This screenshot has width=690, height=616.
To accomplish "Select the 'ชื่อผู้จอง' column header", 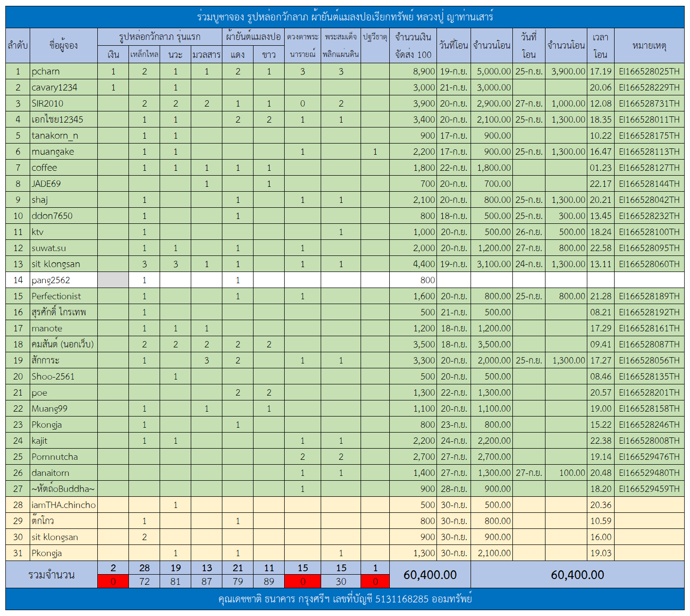I will pos(64,46).
